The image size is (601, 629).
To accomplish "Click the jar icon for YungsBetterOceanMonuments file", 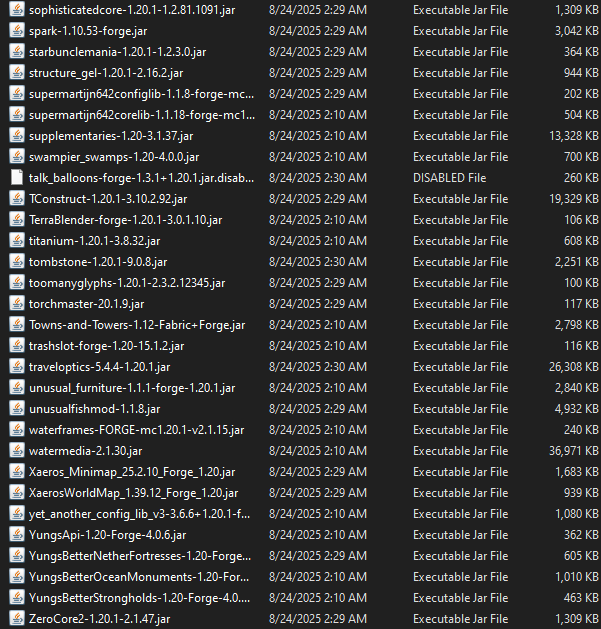I will click(17, 576).
